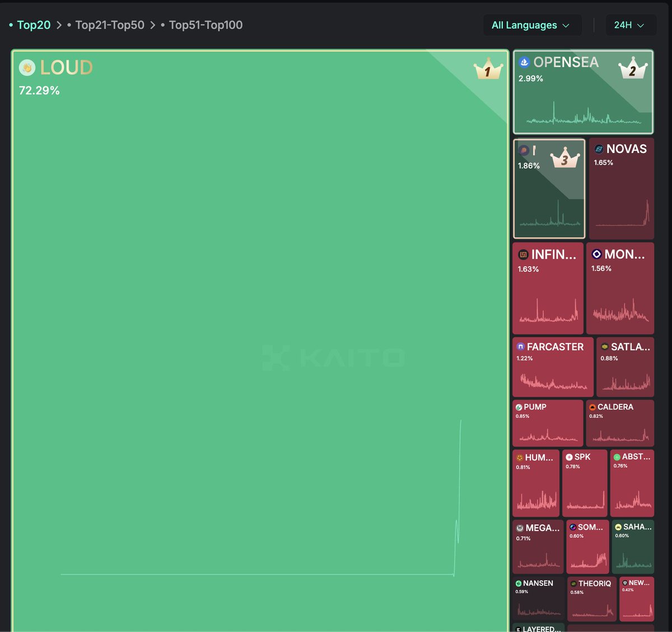Open the NOVAS project name link
Screen dimensions: 672x632
coord(627,149)
